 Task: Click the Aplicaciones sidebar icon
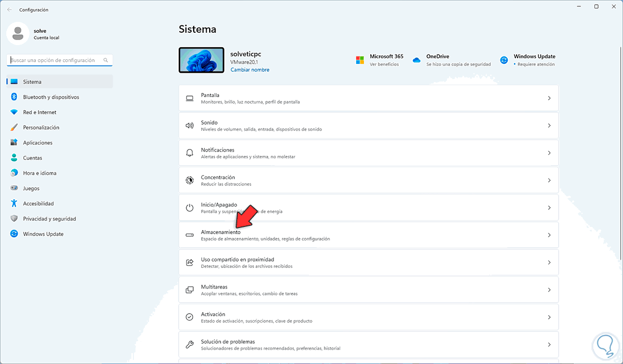pyautogui.click(x=14, y=143)
